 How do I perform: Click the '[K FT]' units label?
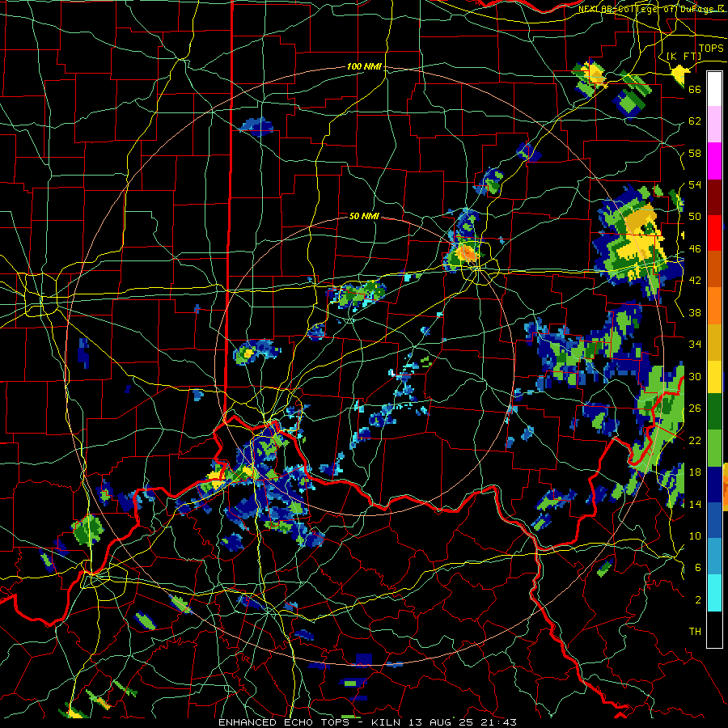pos(684,56)
